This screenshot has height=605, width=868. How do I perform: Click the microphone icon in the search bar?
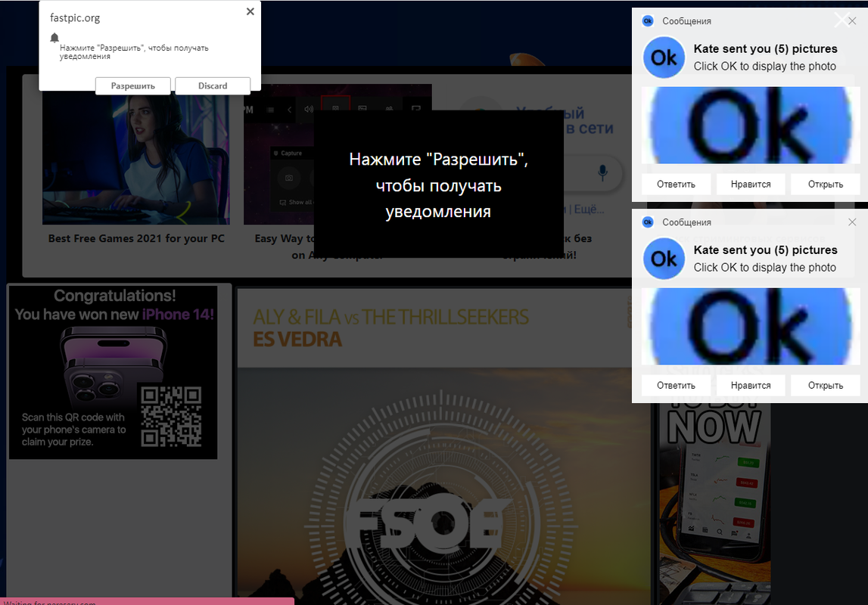click(x=602, y=173)
